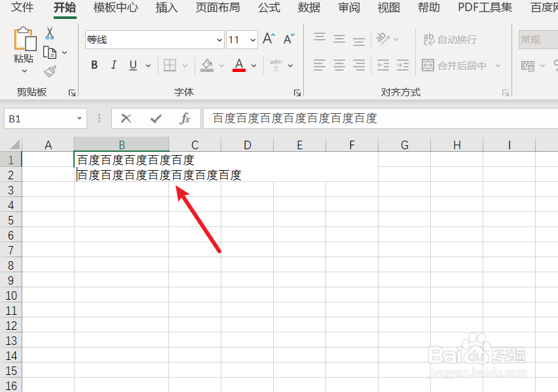The height and width of the screenshot is (392, 558).
Task: Increase font size with larger A
Action: pyautogui.click(x=269, y=39)
